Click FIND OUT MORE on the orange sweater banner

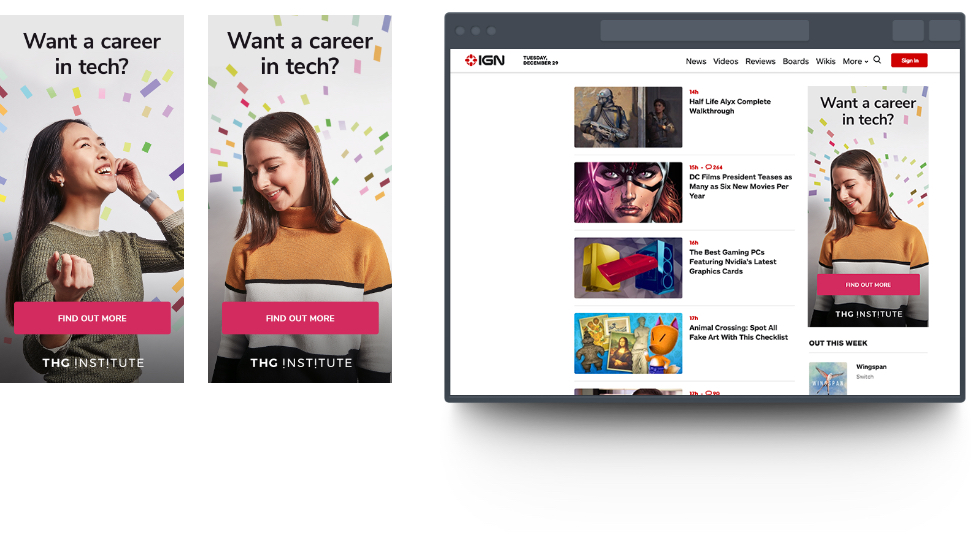coord(300,318)
